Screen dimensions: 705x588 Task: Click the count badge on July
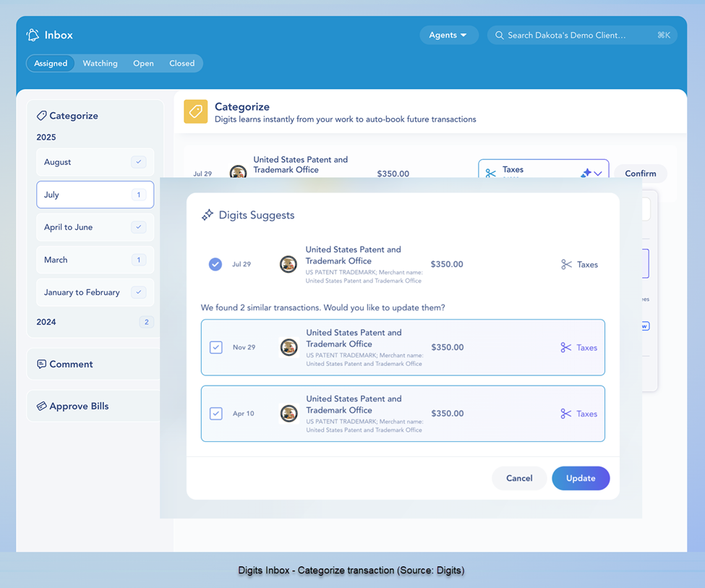click(139, 195)
